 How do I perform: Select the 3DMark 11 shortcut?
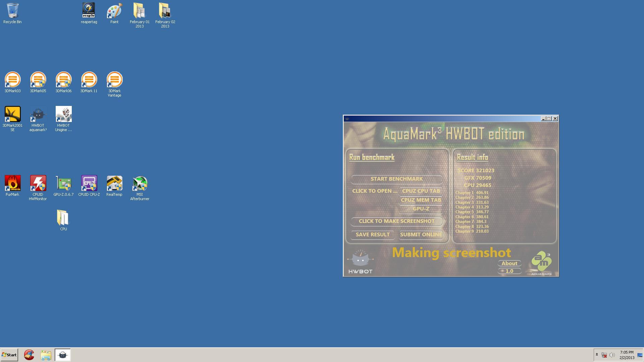(x=89, y=82)
